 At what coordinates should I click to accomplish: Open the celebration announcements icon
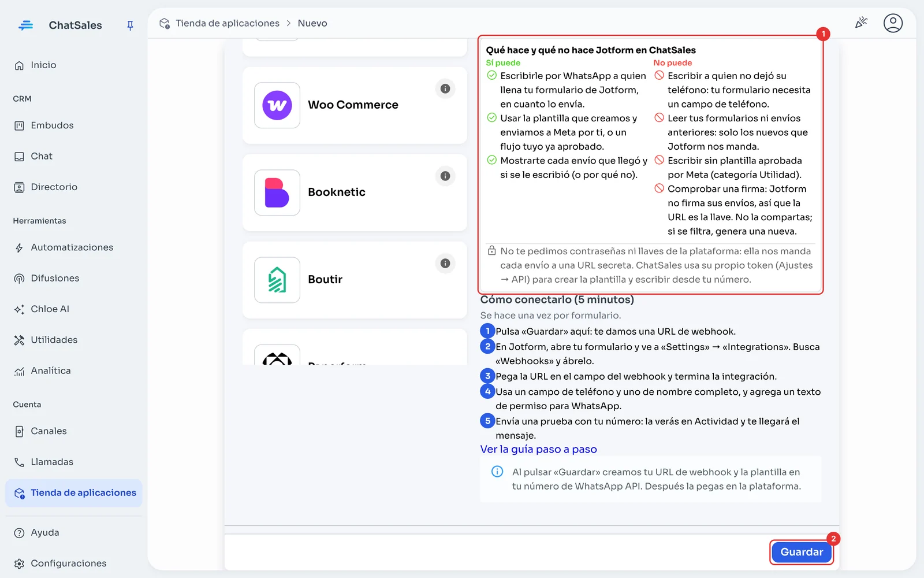tap(861, 23)
